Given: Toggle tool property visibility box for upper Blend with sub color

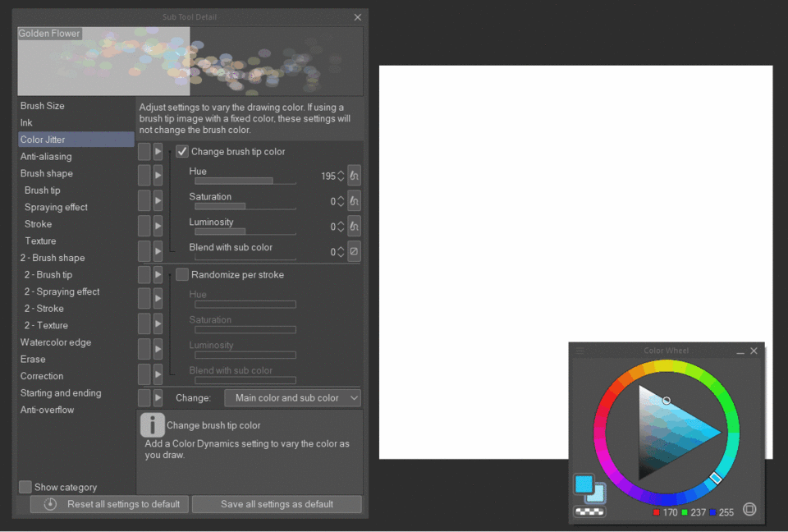Looking at the screenshot, I should (x=144, y=251).
